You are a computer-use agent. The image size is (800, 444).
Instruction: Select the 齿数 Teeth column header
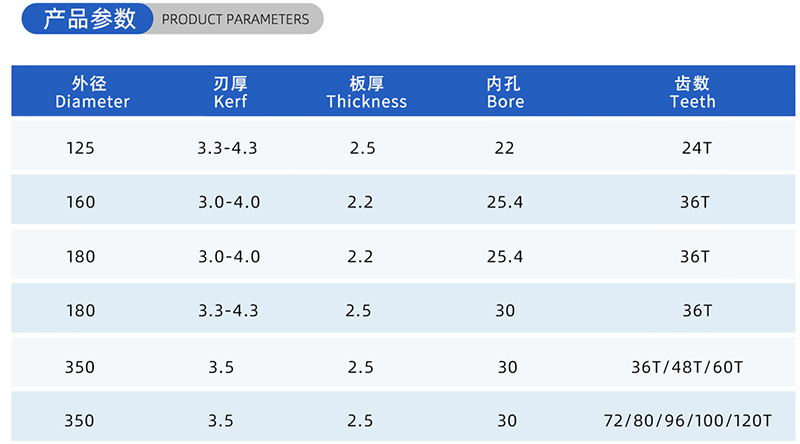click(x=692, y=92)
